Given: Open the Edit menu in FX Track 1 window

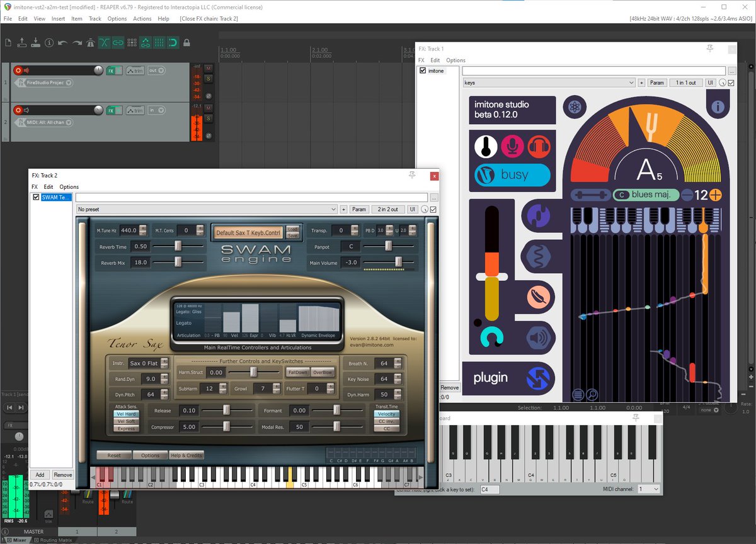Looking at the screenshot, I should (x=435, y=60).
